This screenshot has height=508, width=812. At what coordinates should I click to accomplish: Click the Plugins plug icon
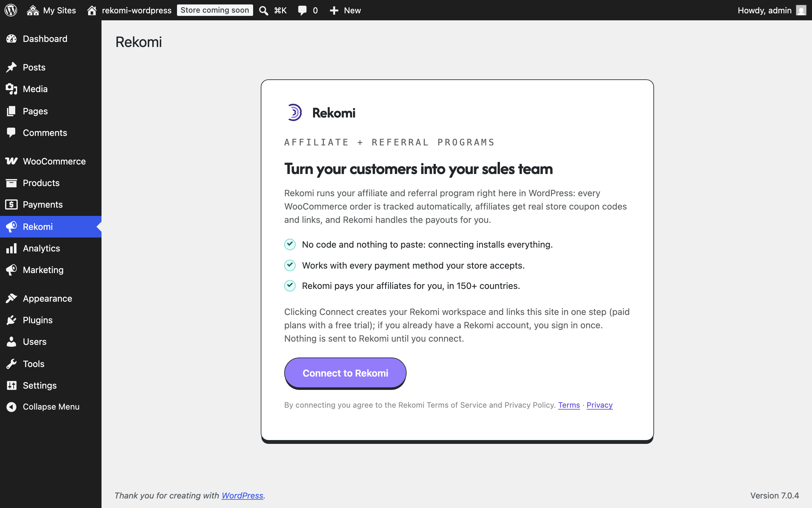pos(11,320)
